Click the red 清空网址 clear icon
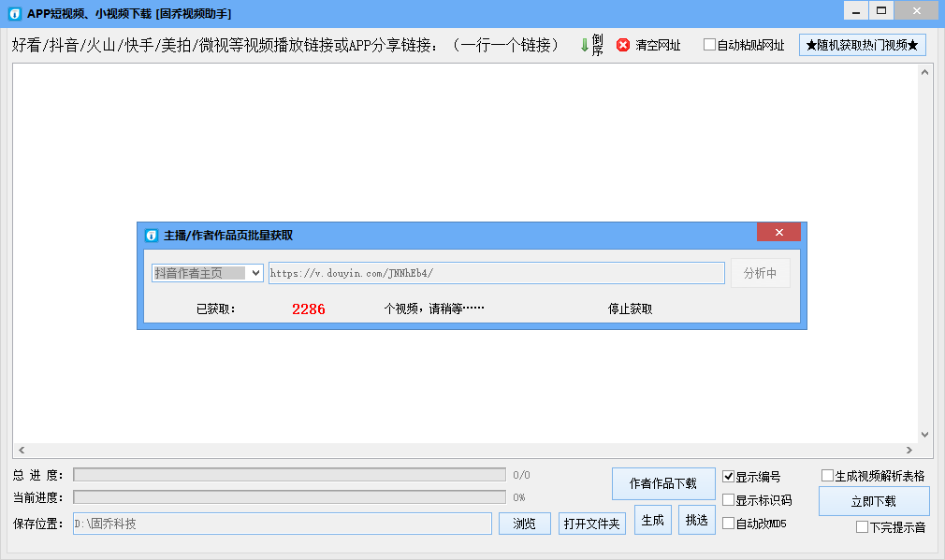 coord(623,45)
